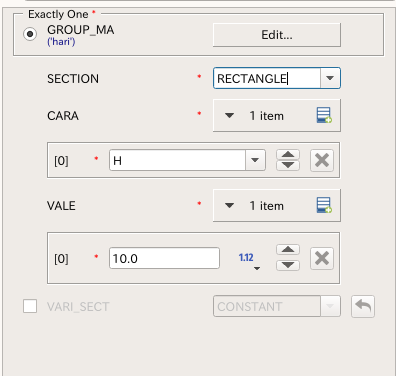
Task: Enable the VARI_SECT checkbox
Action: point(30,306)
